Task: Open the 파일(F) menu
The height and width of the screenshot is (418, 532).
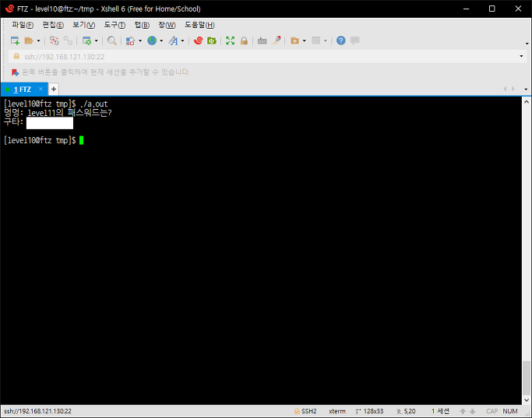Action: [x=23, y=25]
